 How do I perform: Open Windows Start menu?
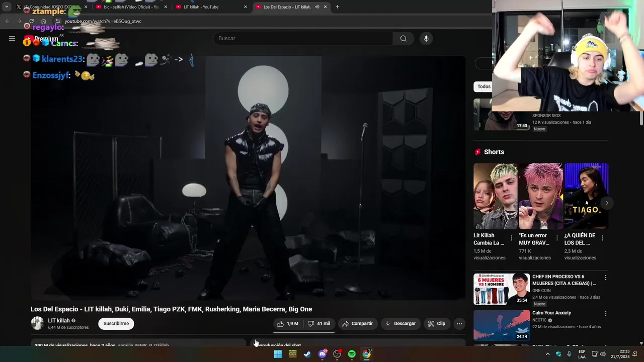tap(278, 354)
